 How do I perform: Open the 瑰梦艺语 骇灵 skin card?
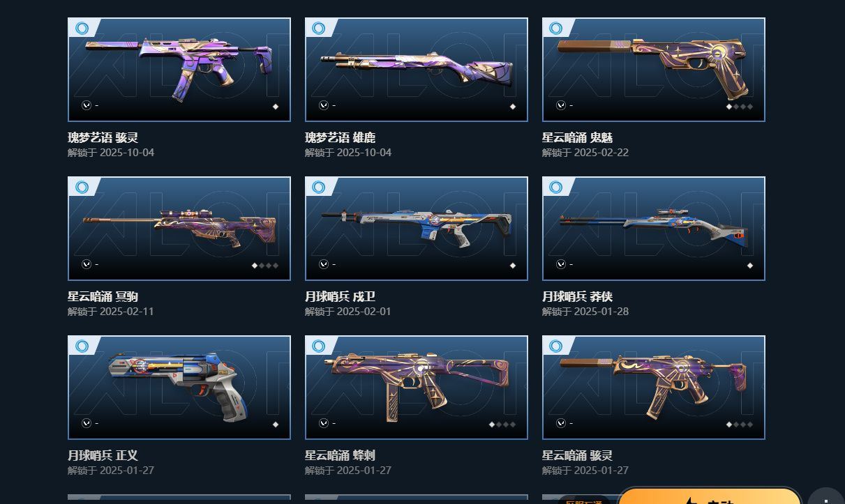179,70
